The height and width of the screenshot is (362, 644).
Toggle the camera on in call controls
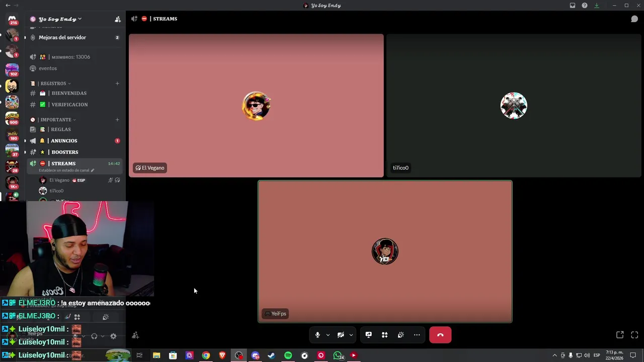pos(341,335)
